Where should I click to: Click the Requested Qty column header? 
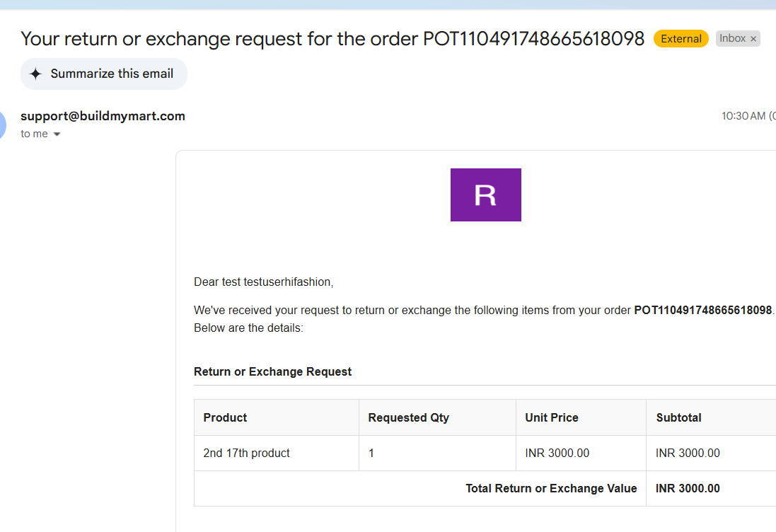tap(409, 417)
